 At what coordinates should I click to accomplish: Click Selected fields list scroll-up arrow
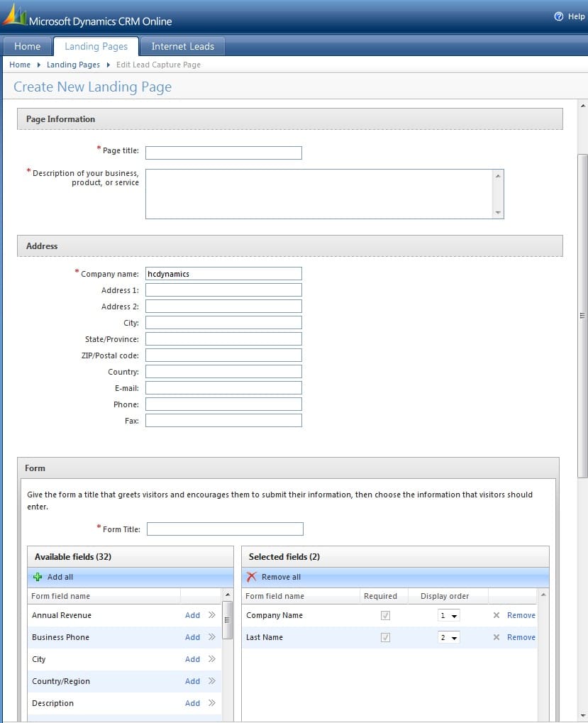tap(543, 595)
